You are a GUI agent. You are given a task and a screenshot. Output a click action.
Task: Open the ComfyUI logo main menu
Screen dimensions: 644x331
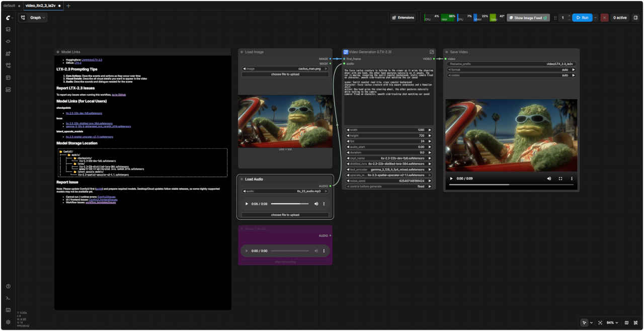pyautogui.click(x=9, y=18)
